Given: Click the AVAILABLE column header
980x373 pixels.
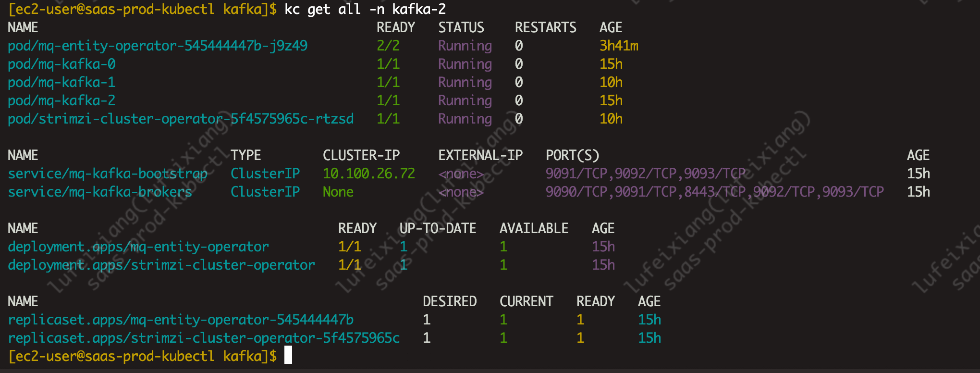Looking at the screenshot, I should click(534, 228).
